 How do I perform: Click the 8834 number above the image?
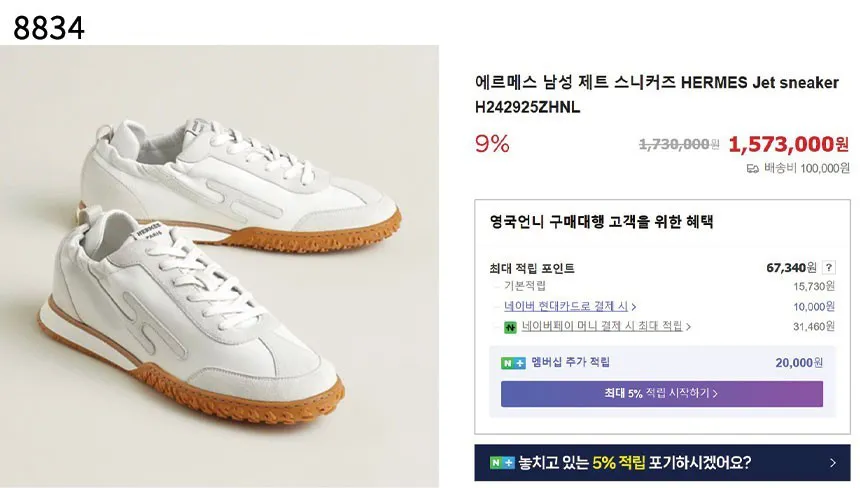tap(49, 27)
